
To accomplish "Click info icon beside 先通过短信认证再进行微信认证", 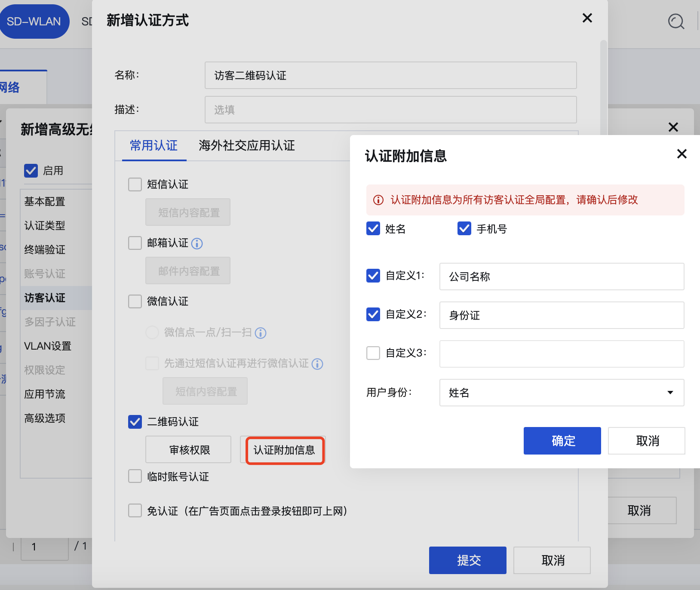I will (317, 364).
